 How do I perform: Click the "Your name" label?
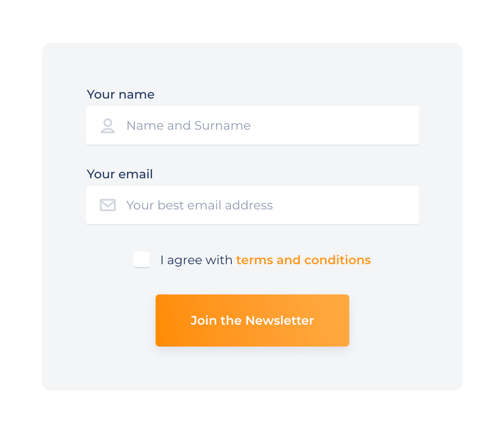coord(121,95)
